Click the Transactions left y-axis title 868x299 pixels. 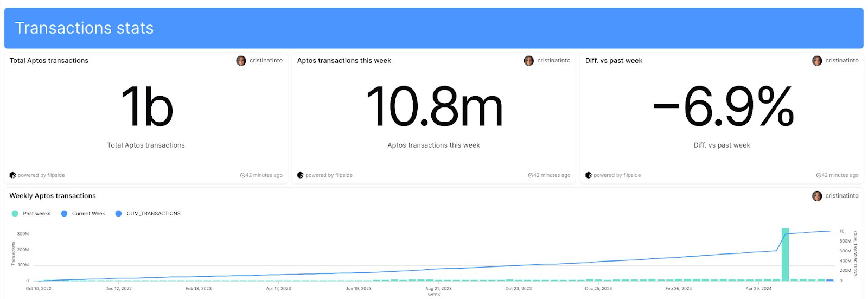pyautogui.click(x=12, y=254)
